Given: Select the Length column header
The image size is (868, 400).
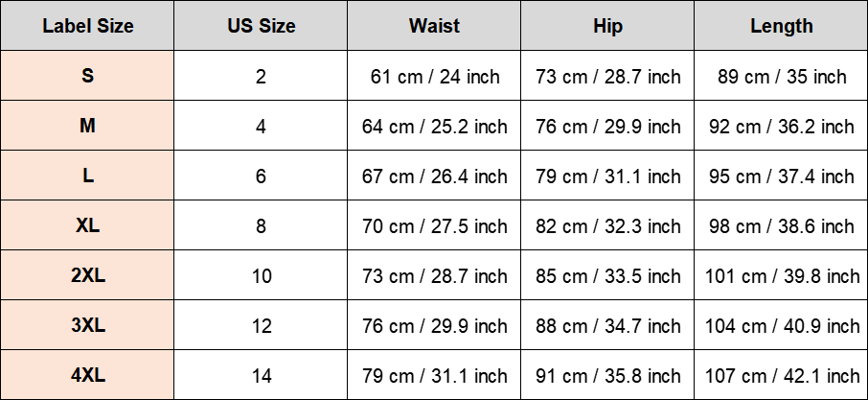Looking at the screenshot, I should tap(781, 26).
